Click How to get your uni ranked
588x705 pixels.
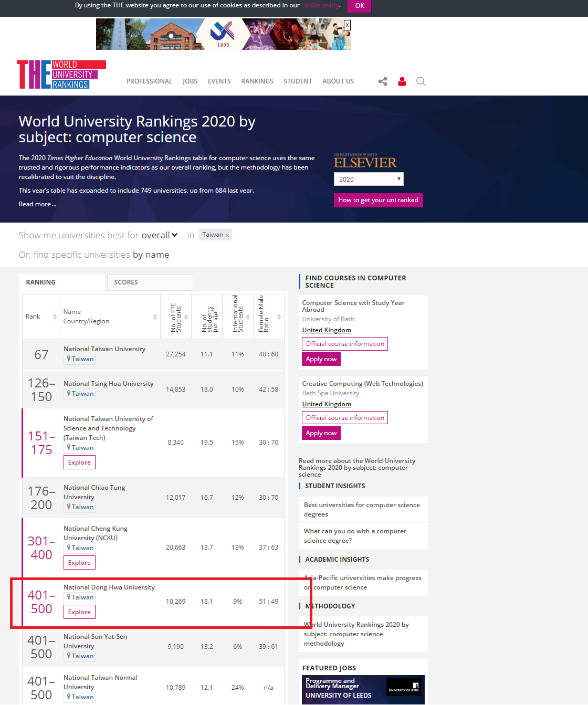pos(378,200)
